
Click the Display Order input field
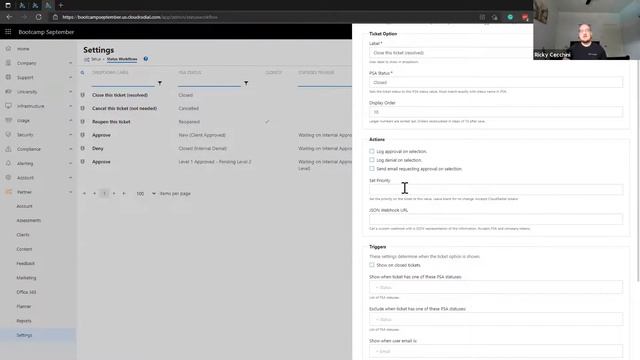[x=496, y=112]
